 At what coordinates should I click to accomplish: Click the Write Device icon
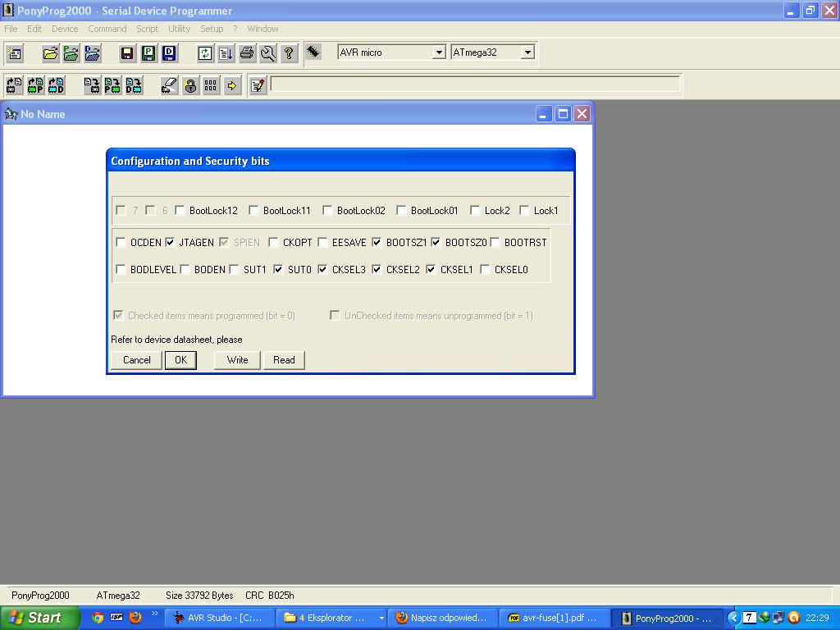tap(92, 85)
